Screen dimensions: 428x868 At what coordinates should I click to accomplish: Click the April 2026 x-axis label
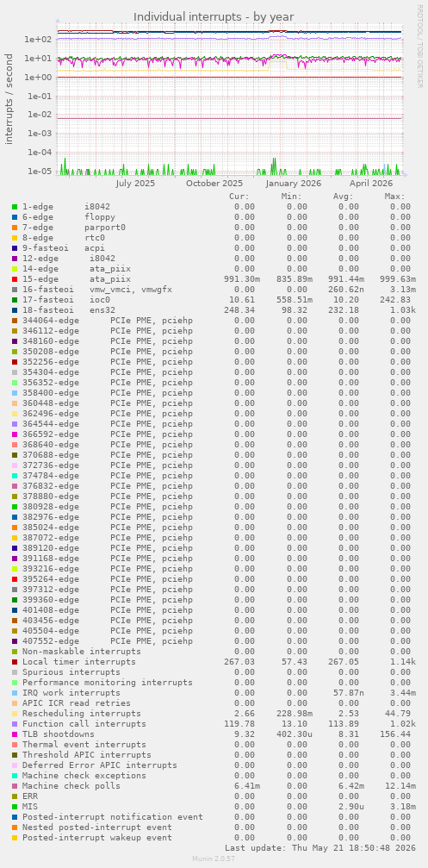pyautogui.click(x=371, y=184)
